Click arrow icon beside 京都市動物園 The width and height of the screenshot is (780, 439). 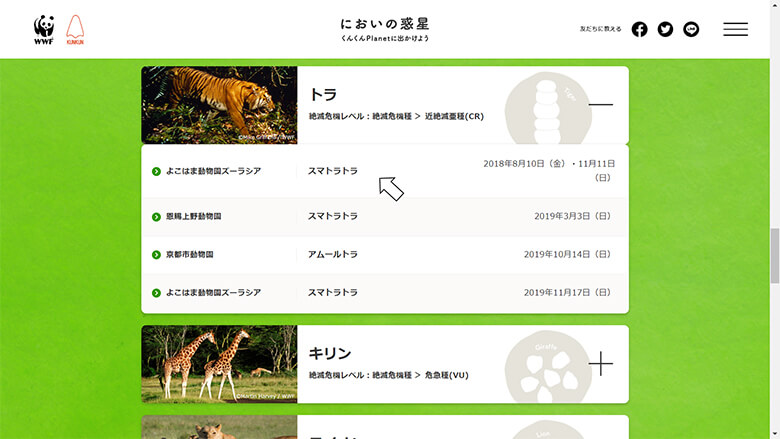[156, 255]
